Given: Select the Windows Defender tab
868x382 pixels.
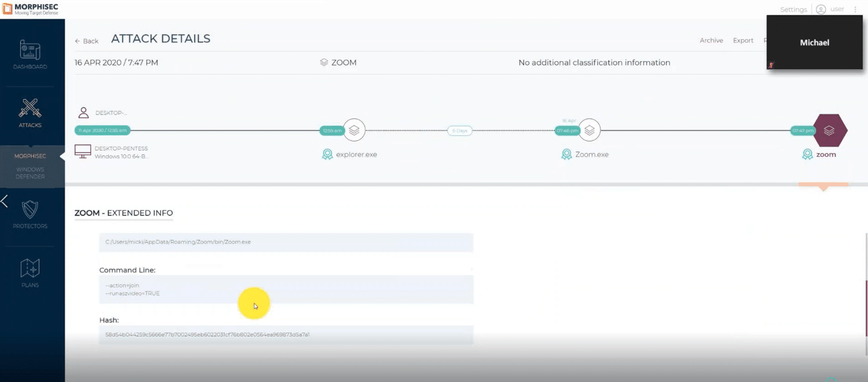Looking at the screenshot, I should click(30, 173).
